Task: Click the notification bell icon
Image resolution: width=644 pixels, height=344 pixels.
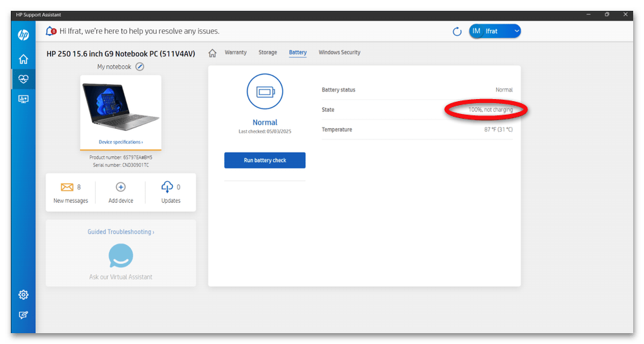Action: coord(51,31)
